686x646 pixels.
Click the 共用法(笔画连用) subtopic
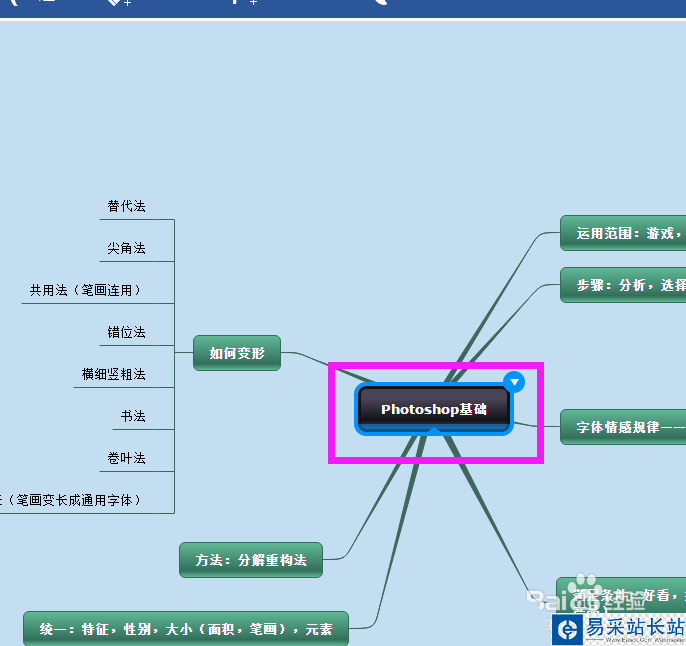85,290
